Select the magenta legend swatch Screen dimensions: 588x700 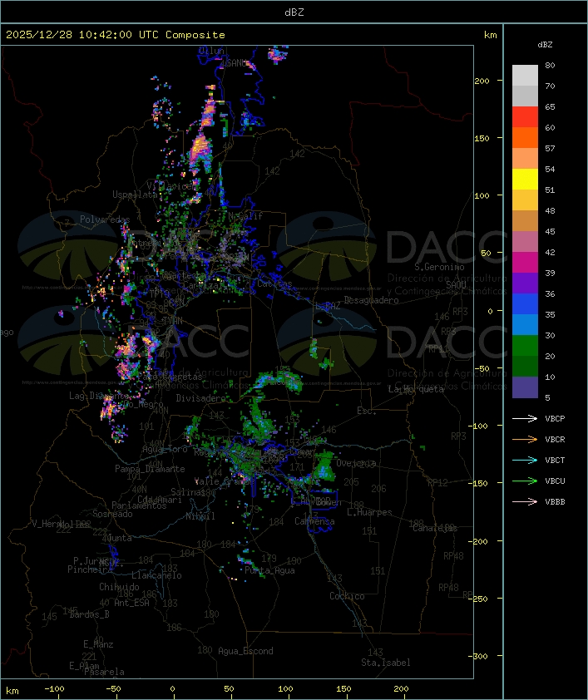pyautogui.click(x=525, y=263)
